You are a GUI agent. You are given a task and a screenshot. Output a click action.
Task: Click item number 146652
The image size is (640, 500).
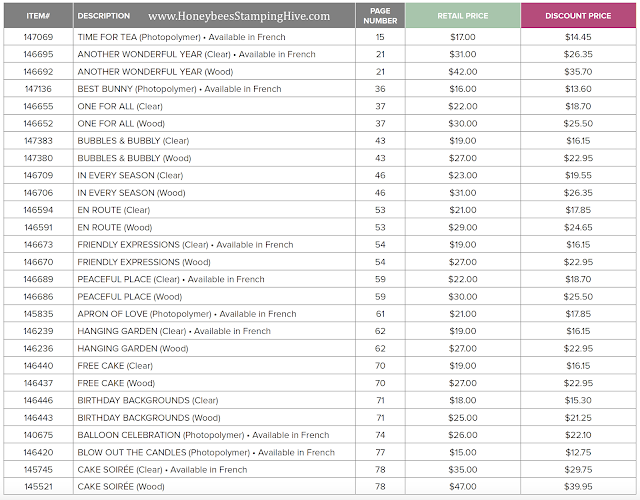coord(38,124)
